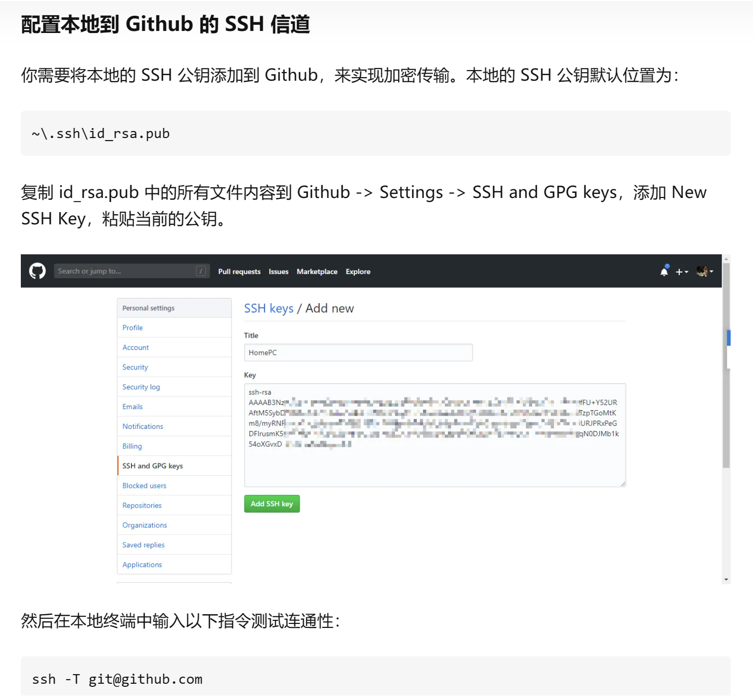Open the Organizations settings page
Screen dimensions: 753x700
tap(174, 525)
